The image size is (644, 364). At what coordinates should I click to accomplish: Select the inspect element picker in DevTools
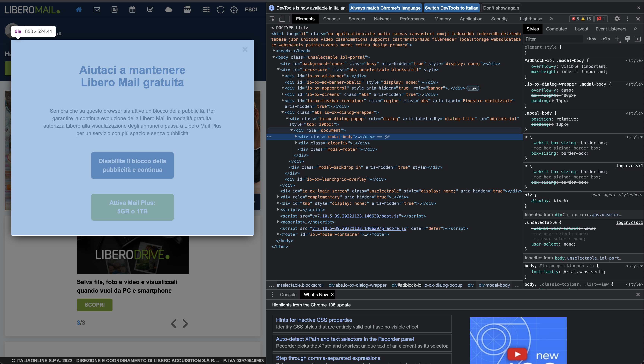(272, 19)
